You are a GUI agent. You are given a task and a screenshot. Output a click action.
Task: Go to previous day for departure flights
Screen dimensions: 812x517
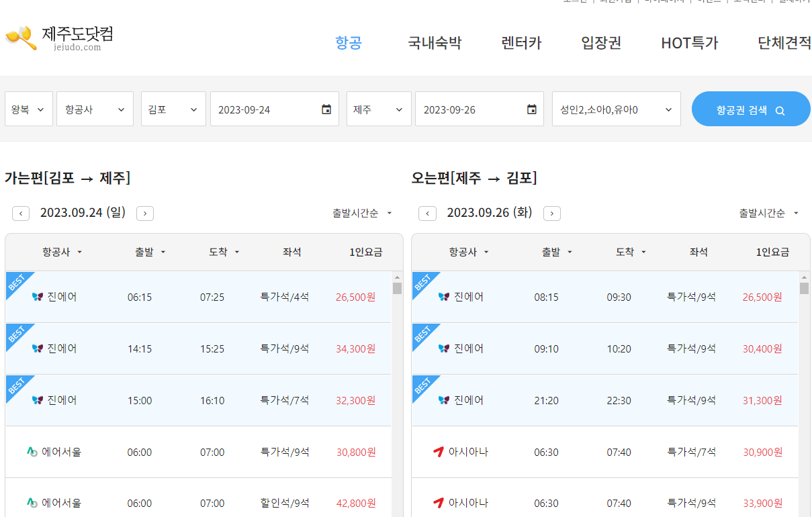click(21, 214)
